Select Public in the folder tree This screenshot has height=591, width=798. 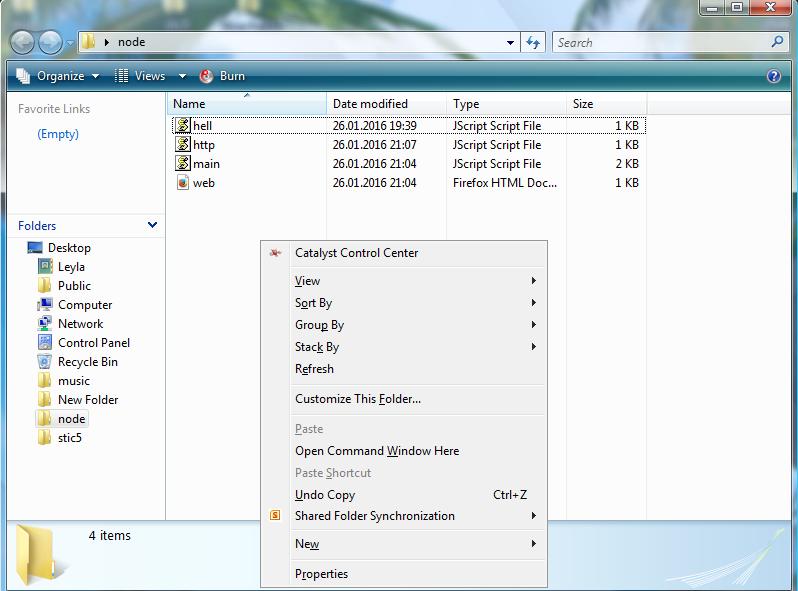point(74,286)
